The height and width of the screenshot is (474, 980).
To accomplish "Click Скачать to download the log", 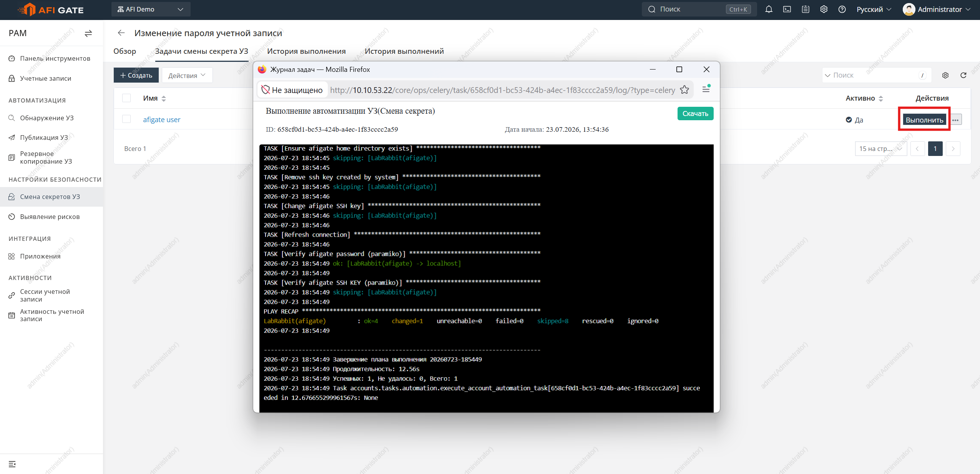I will (x=695, y=113).
